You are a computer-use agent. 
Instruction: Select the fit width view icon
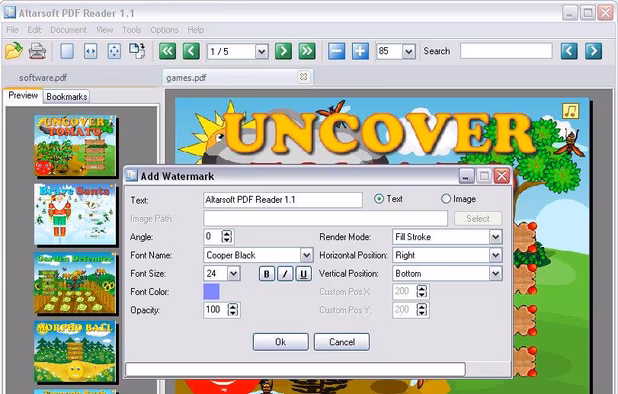click(x=90, y=51)
